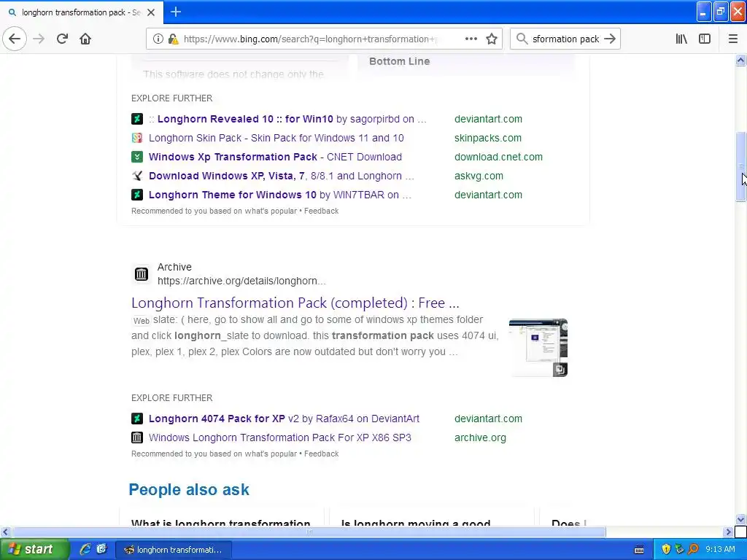Reload the page with the refresh icon
Image resolution: width=747 pixels, height=560 pixels.
point(62,39)
